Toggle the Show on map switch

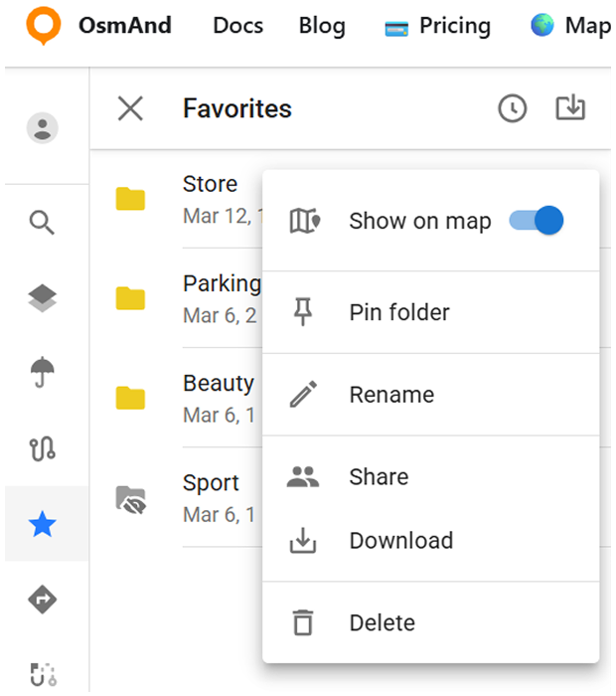point(537,221)
